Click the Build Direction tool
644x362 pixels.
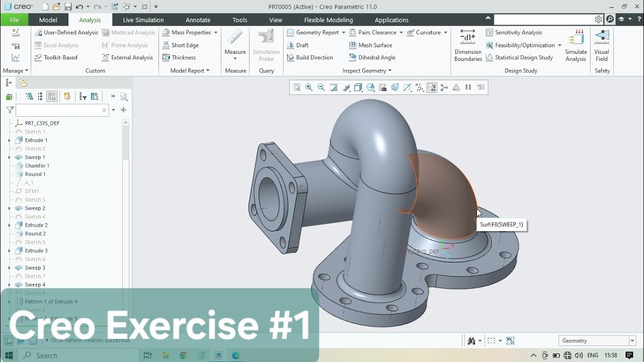point(310,57)
